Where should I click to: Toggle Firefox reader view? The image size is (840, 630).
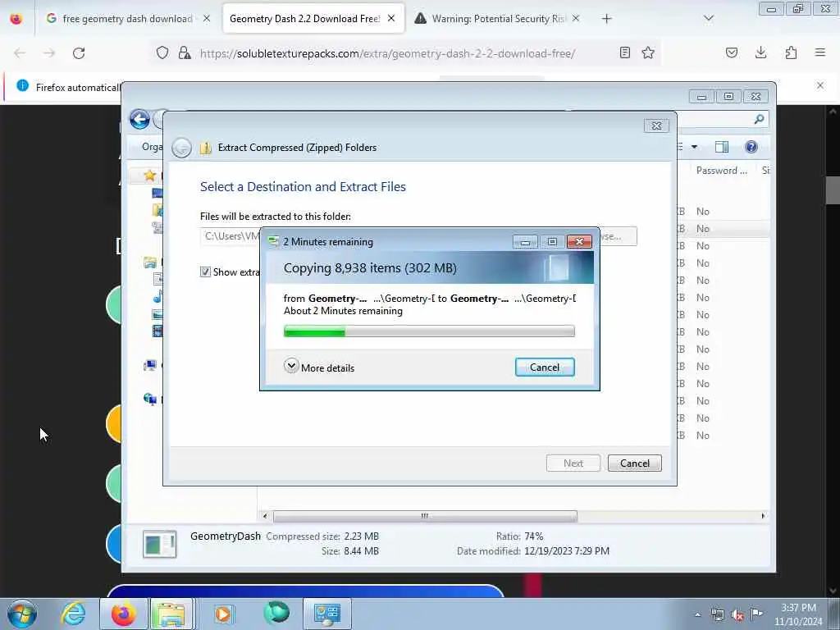(x=624, y=52)
